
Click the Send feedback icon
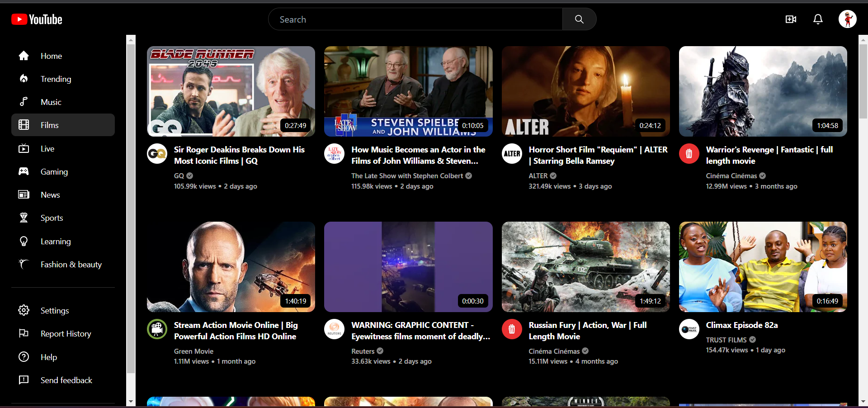click(x=24, y=380)
